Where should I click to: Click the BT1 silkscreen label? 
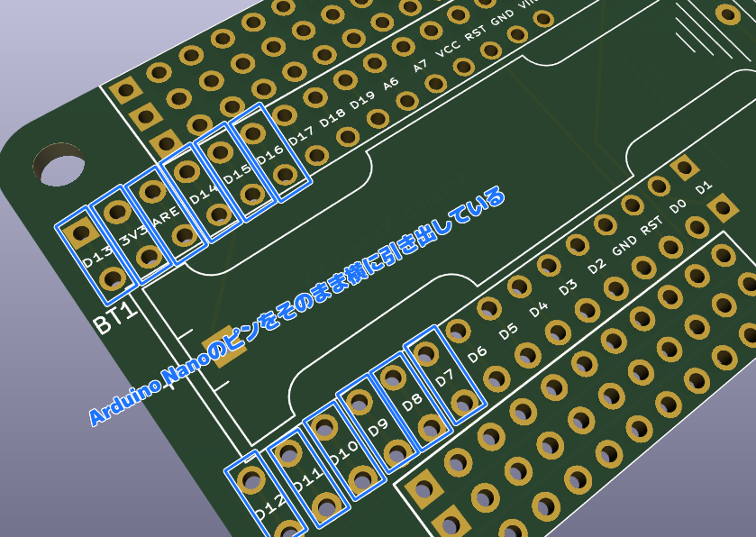114,317
